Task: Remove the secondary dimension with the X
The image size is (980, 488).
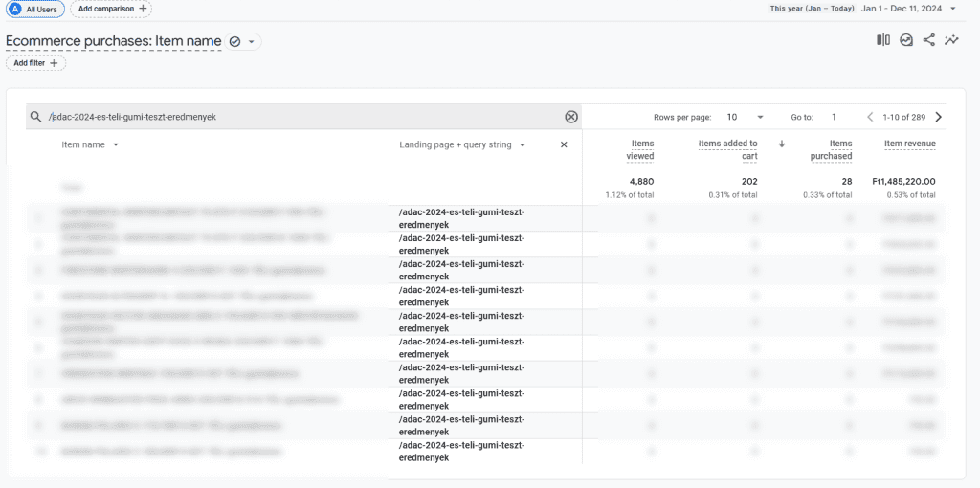Action: click(x=564, y=145)
